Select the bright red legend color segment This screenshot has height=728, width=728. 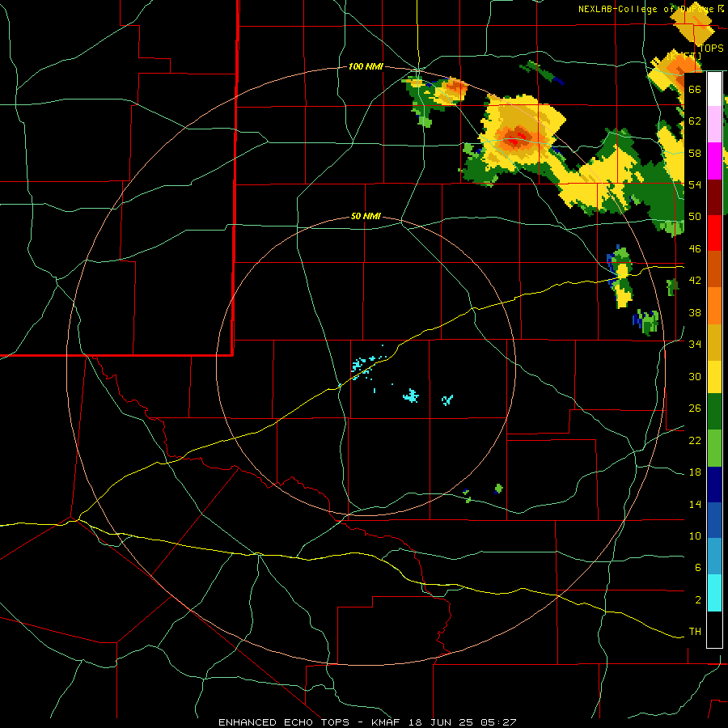[714, 234]
